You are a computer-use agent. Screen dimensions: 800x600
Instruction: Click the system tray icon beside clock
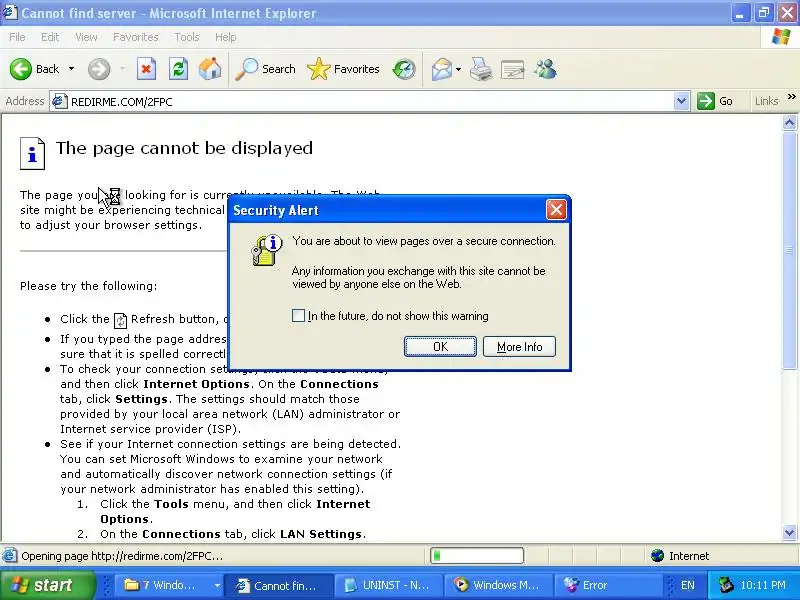[x=726, y=585]
